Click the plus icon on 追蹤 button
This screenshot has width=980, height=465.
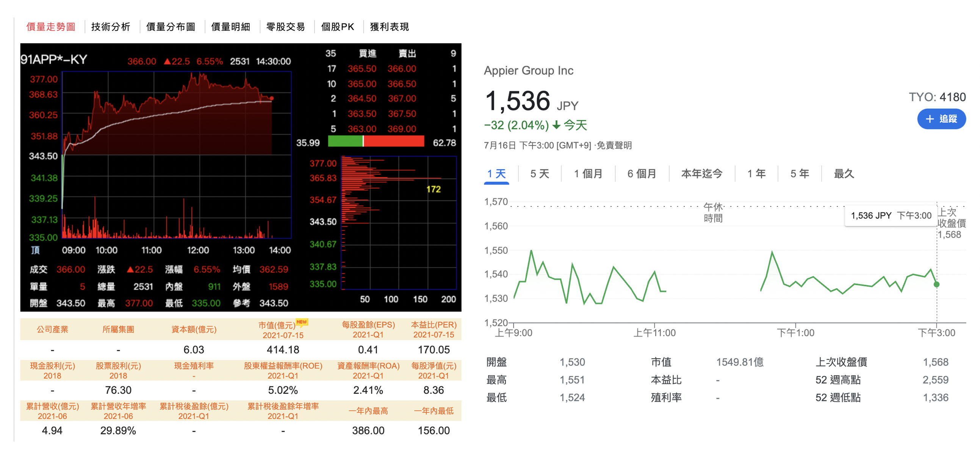[929, 119]
